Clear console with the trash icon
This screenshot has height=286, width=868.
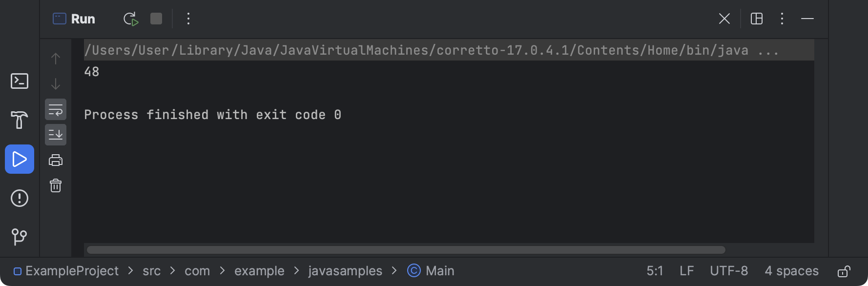56,185
